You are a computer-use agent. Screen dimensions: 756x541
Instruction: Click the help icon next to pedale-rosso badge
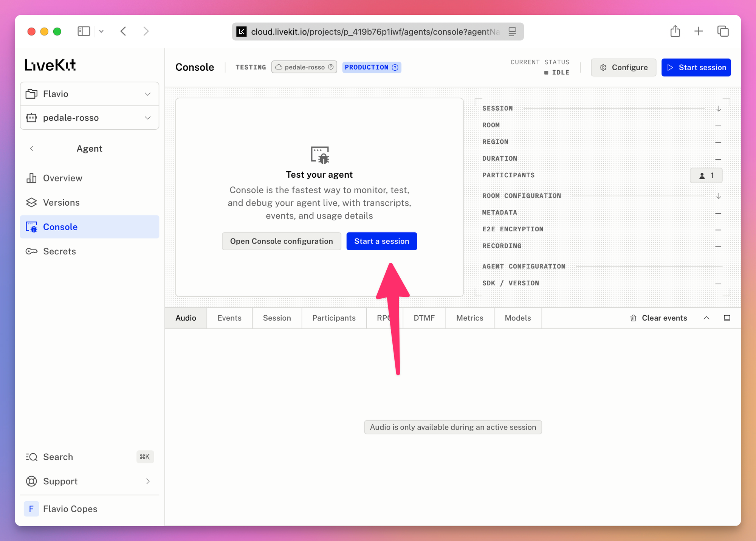click(x=331, y=67)
